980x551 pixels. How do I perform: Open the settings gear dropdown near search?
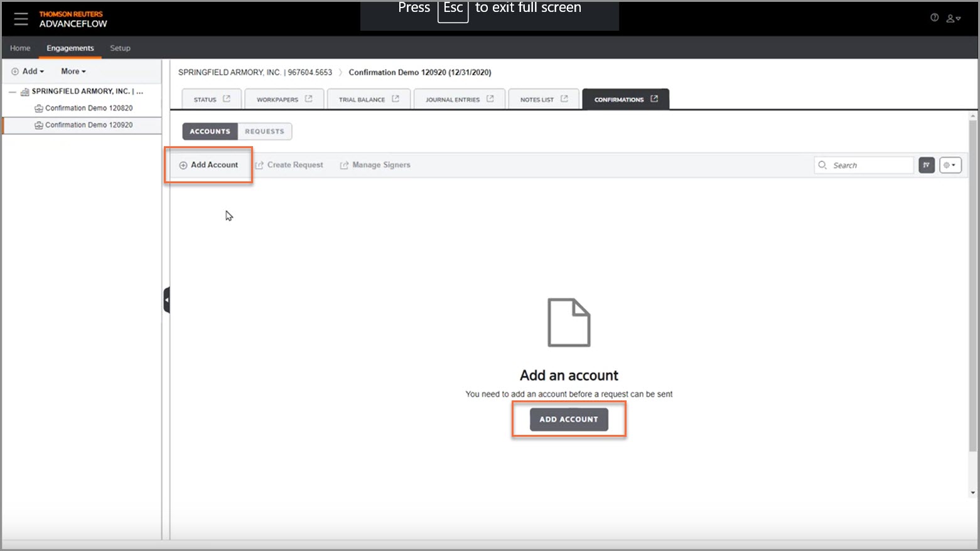coord(950,165)
